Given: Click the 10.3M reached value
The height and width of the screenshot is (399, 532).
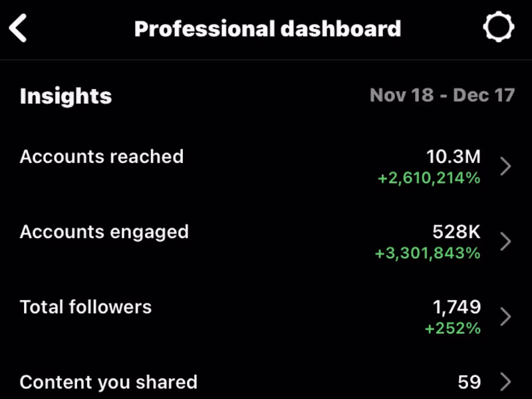Looking at the screenshot, I should pos(453,157).
